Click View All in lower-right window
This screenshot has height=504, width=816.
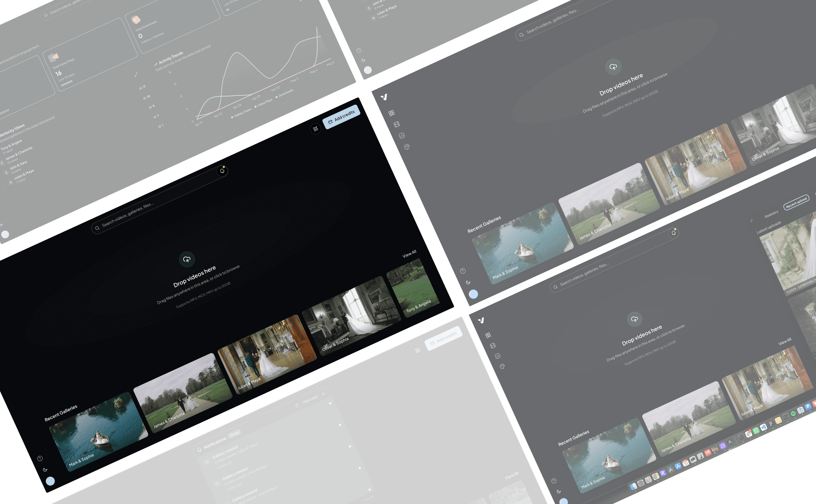785,341
